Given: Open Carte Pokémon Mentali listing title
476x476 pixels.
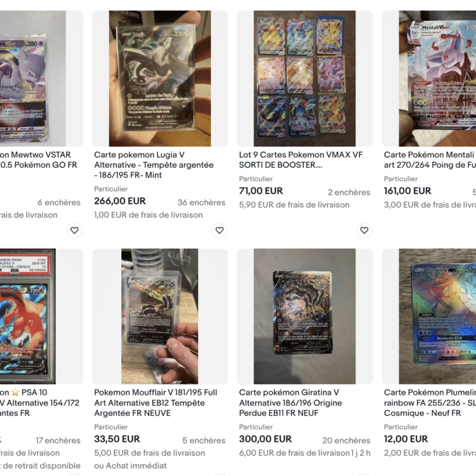Looking at the screenshot, I should tap(430, 160).
